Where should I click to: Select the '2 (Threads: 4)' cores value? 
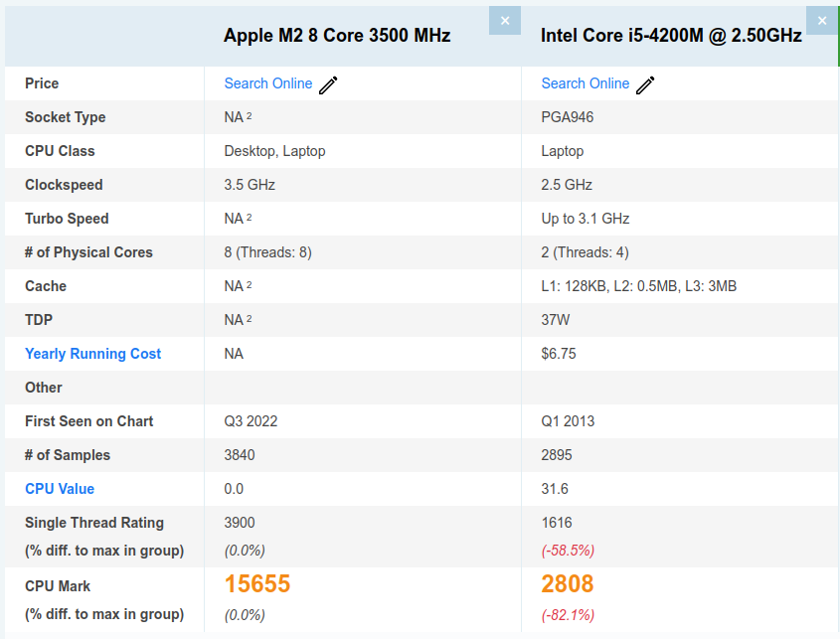coord(585,252)
